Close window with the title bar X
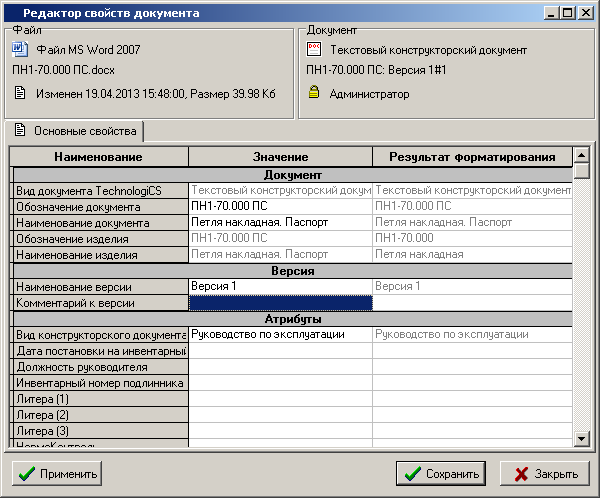Viewport: 600px width, 498px height. [x=585, y=13]
